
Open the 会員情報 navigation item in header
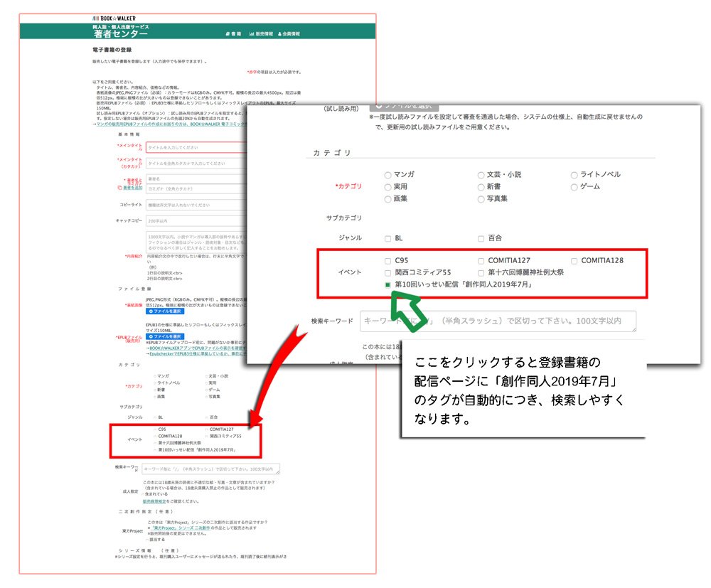coord(289,34)
